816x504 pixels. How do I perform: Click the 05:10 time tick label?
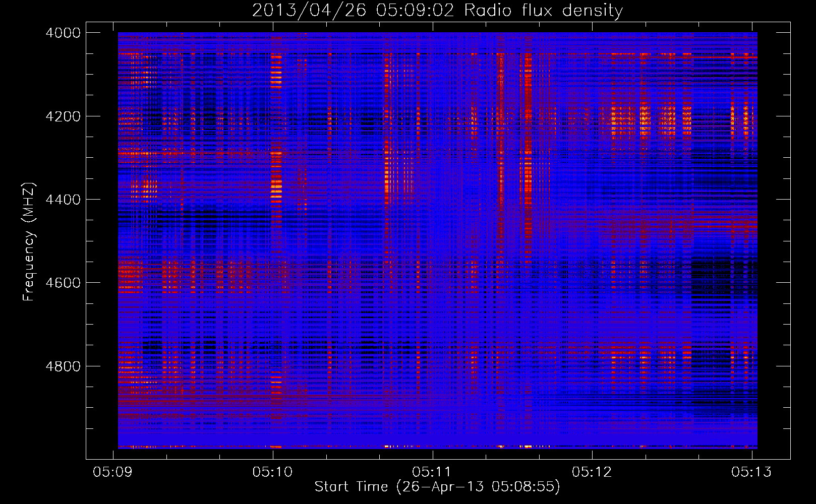273,472
